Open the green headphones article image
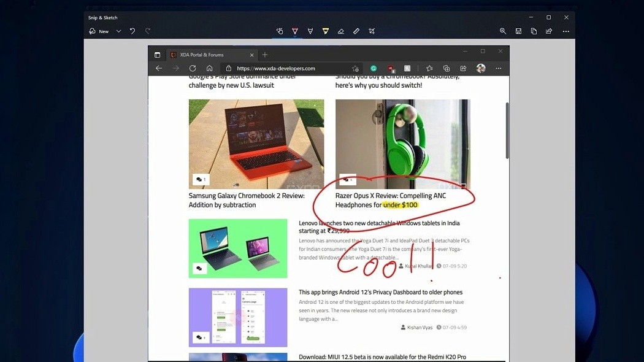The image size is (644, 362). click(x=403, y=144)
